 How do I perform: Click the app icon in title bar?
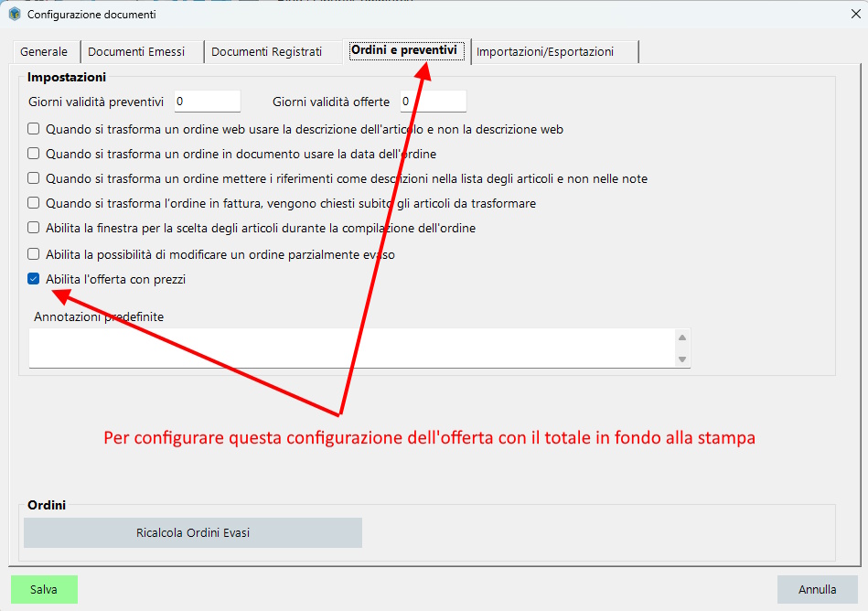tap(15, 15)
